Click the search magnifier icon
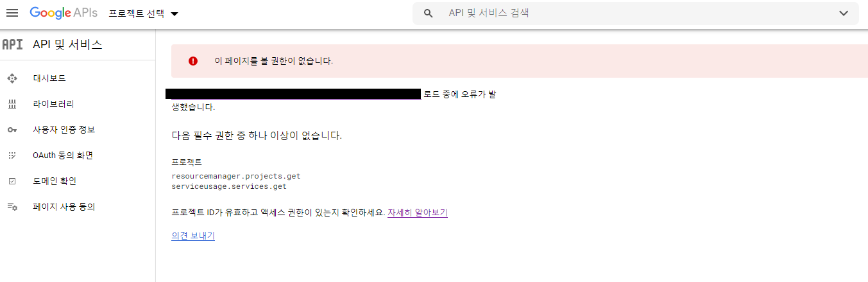 429,13
